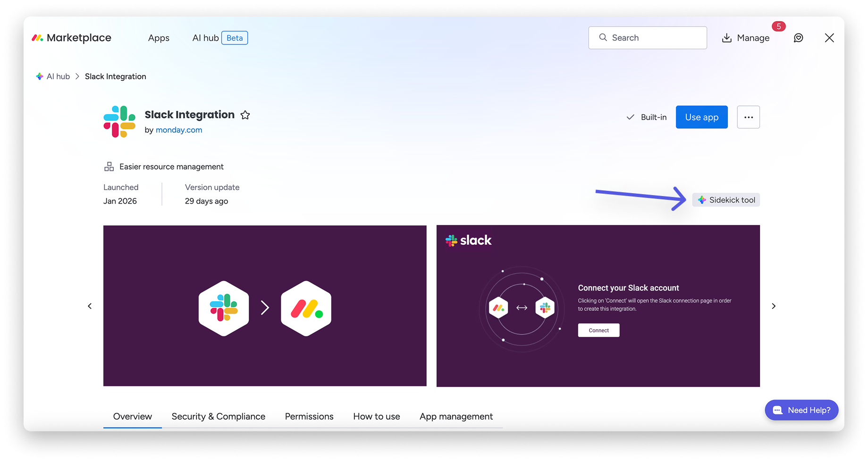Focus the Search field

click(648, 38)
